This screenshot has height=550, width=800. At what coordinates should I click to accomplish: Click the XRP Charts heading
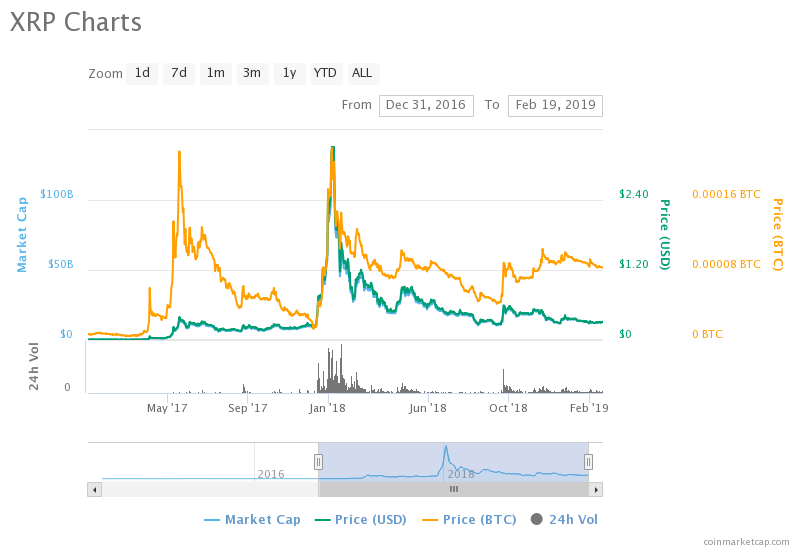pyautogui.click(x=76, y=22)
